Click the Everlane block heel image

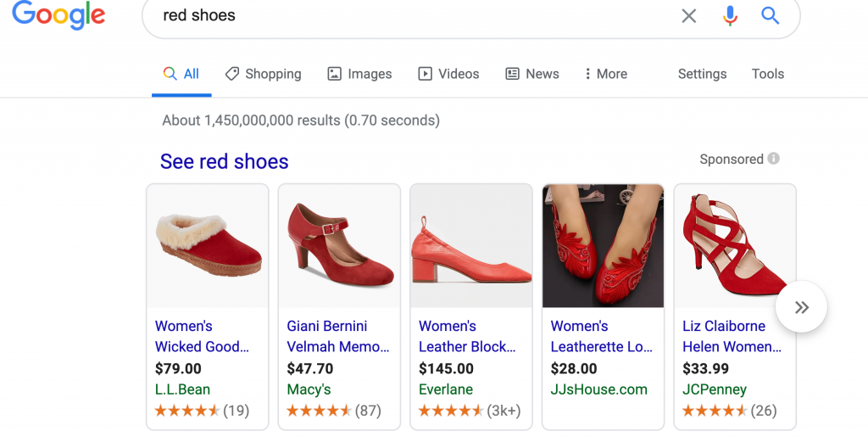click(x=471, y=246)
